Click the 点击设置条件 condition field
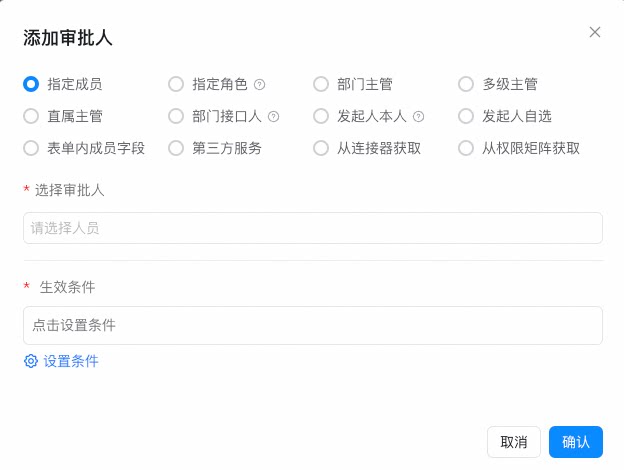The image size is (624, 470). (x=313, y=326)
